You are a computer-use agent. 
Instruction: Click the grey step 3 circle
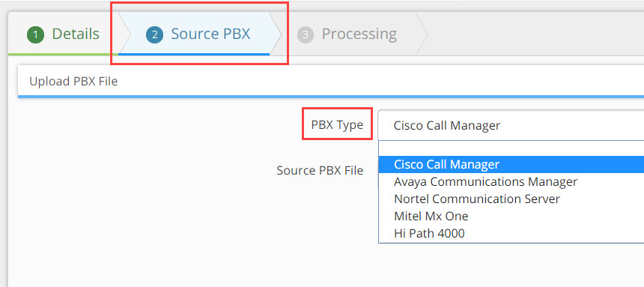pos(306,35)
